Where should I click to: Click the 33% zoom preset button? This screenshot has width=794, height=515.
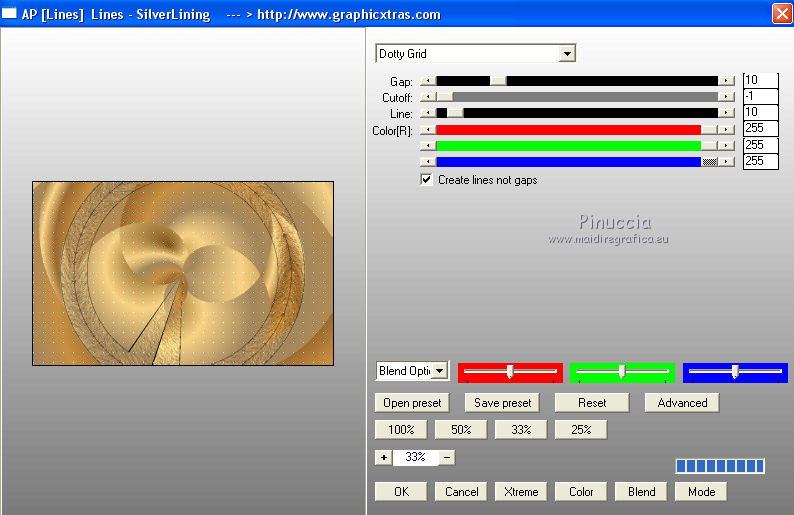point(521,429)
